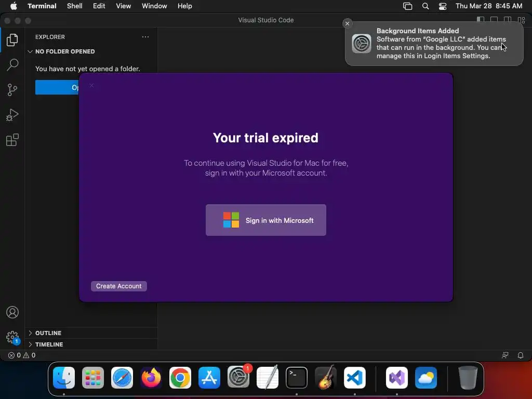Click the Create Account button
Image resolution: width=532 pixels, height=399 pixels.
coord(119,286)
